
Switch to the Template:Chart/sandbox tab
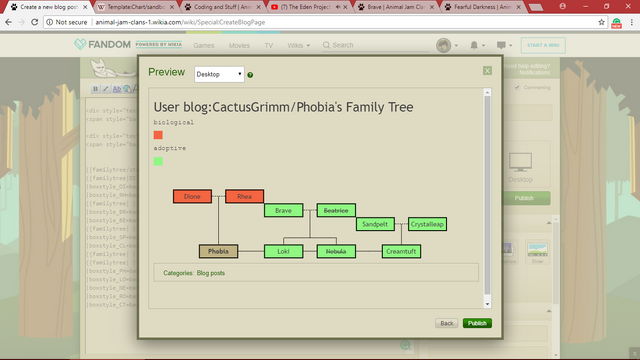pos(136,7)
